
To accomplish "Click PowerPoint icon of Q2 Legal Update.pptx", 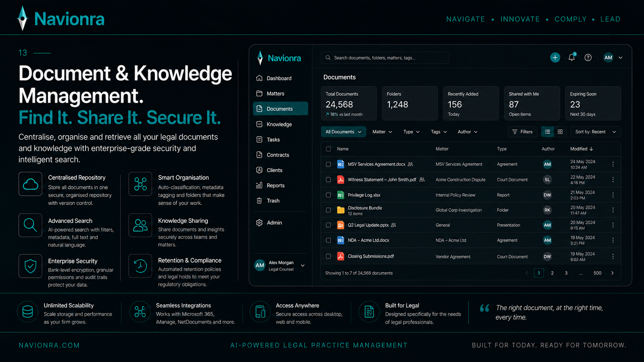I will pos(340,225).
